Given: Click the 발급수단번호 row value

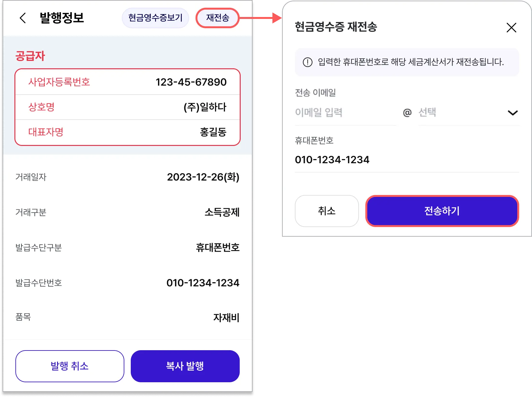Looking at the screenshot, I should [203, 283].
